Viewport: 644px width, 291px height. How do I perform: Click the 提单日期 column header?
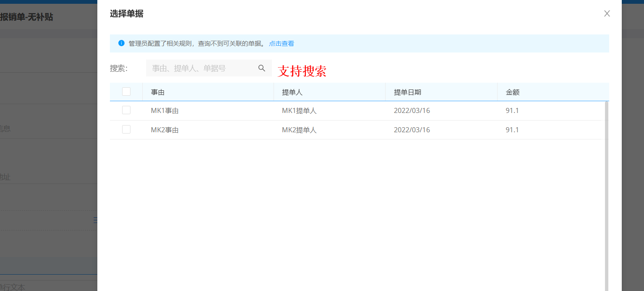tap(407, 92)
